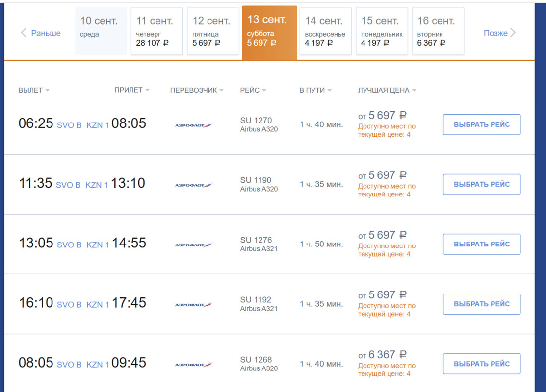Click Aeroflot logo for flight SU 1190

[194, 185]
